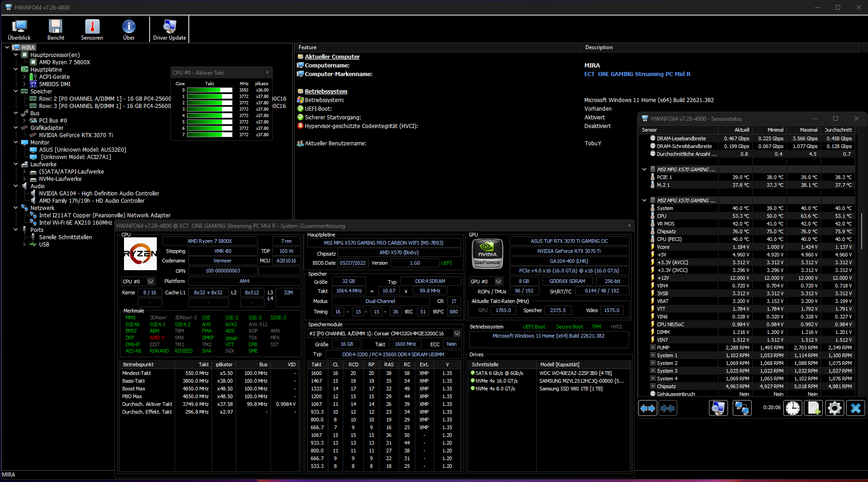Expand the USB tree node
Viewport: 868px width, 482px height.
pyautogui.click(x=25, y=245)
